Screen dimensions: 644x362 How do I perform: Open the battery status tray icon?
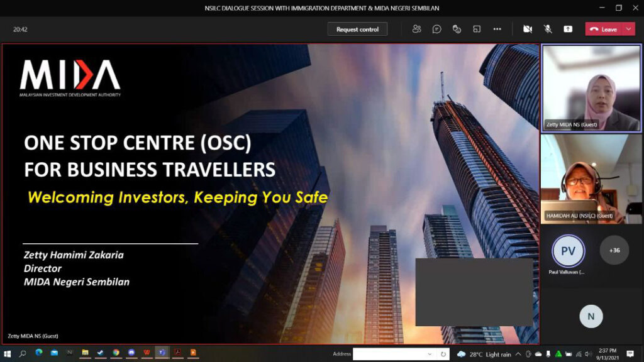(569, 354)
